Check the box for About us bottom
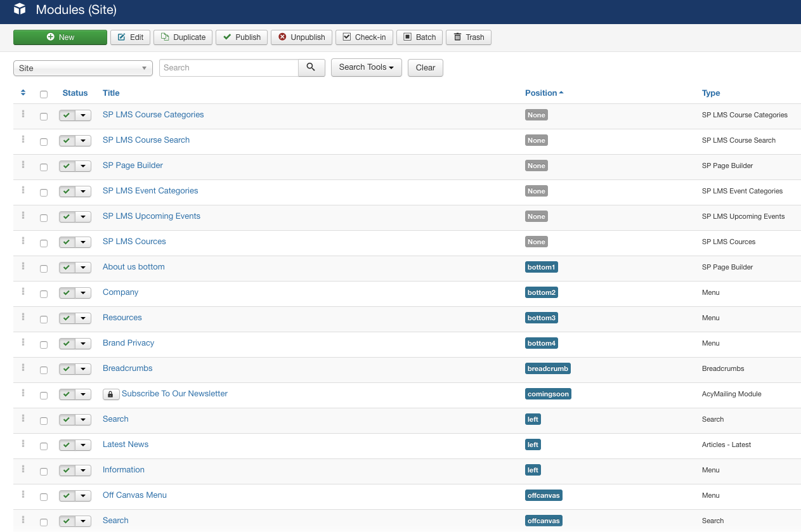The image size is (801, 532). click(44, 269)
